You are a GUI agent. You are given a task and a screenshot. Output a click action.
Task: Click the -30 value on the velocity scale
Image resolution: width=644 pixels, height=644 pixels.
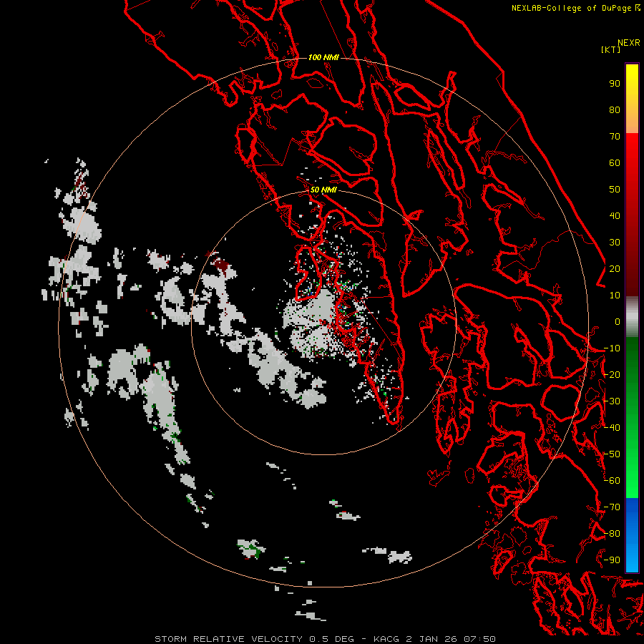612,401
